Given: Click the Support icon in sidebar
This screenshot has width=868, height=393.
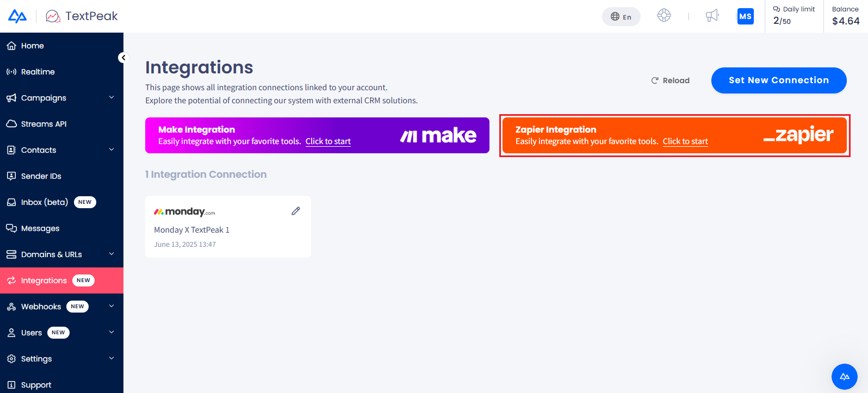Looking at the screenshot, I should (x=11, y=385).
